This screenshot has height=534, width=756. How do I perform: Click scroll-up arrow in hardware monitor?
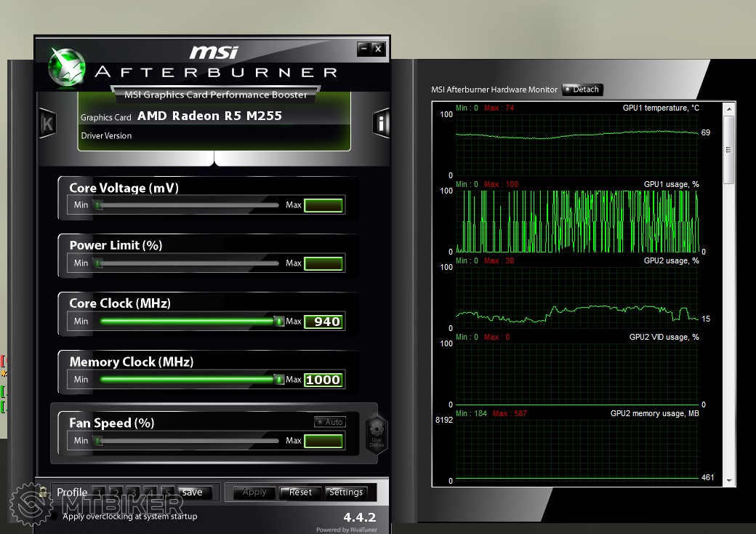coord(728,109)
